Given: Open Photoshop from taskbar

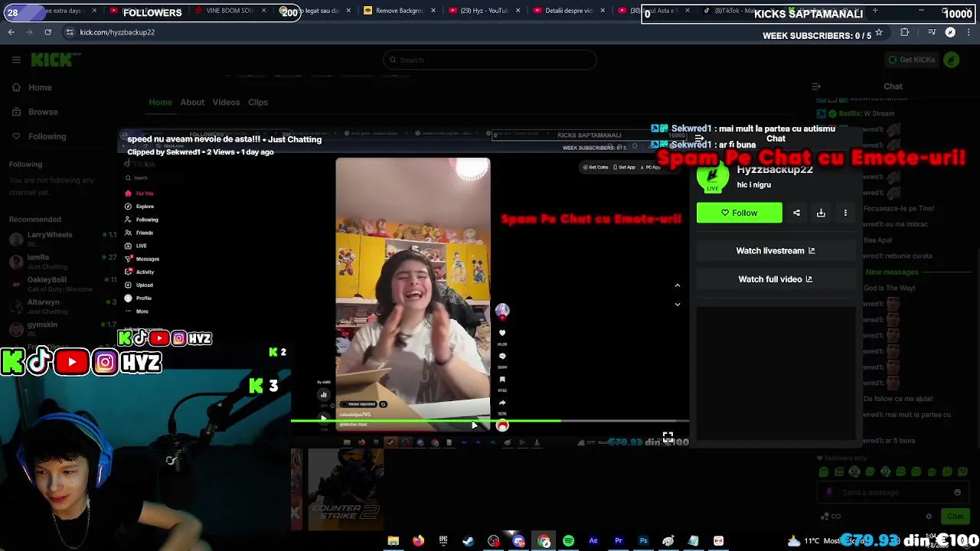Looking at the screenshot, I should 643,541.
